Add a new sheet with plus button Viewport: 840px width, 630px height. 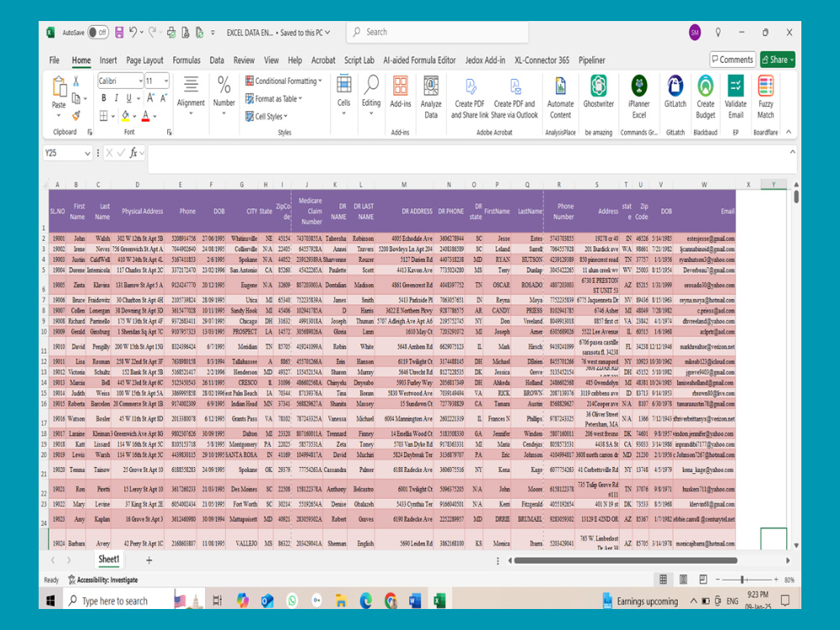pos(149,560)
